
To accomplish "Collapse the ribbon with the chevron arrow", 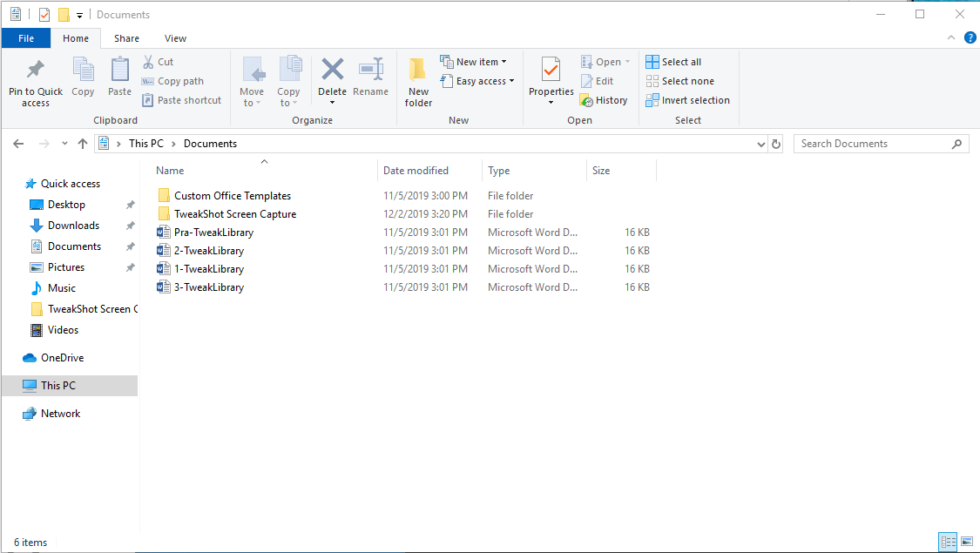I will click(950, 37).
